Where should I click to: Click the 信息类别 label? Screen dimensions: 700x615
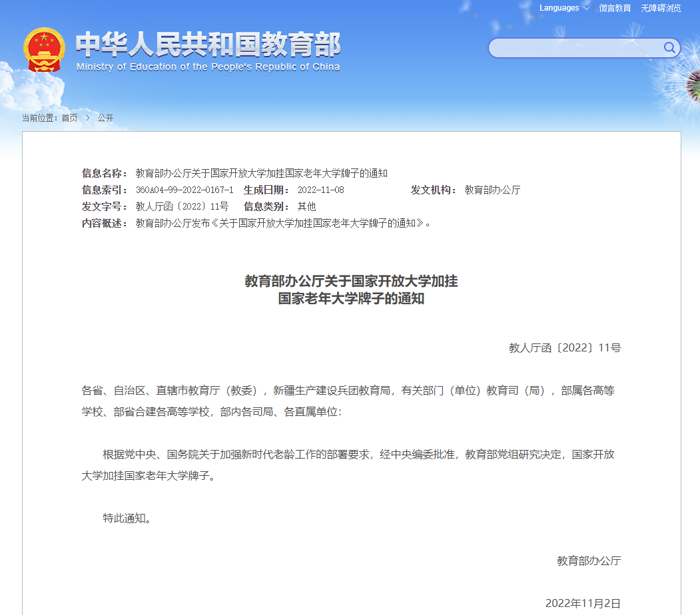266,206
